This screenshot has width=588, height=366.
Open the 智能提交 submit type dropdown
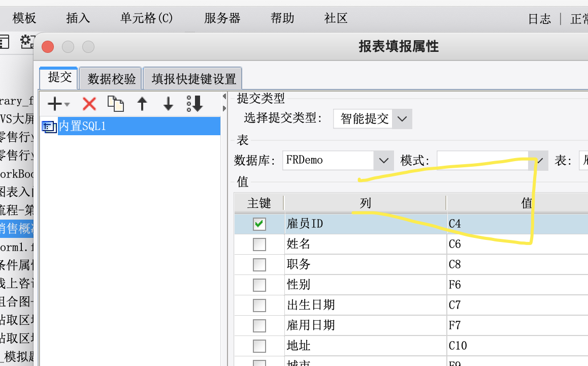pos(402,119)
